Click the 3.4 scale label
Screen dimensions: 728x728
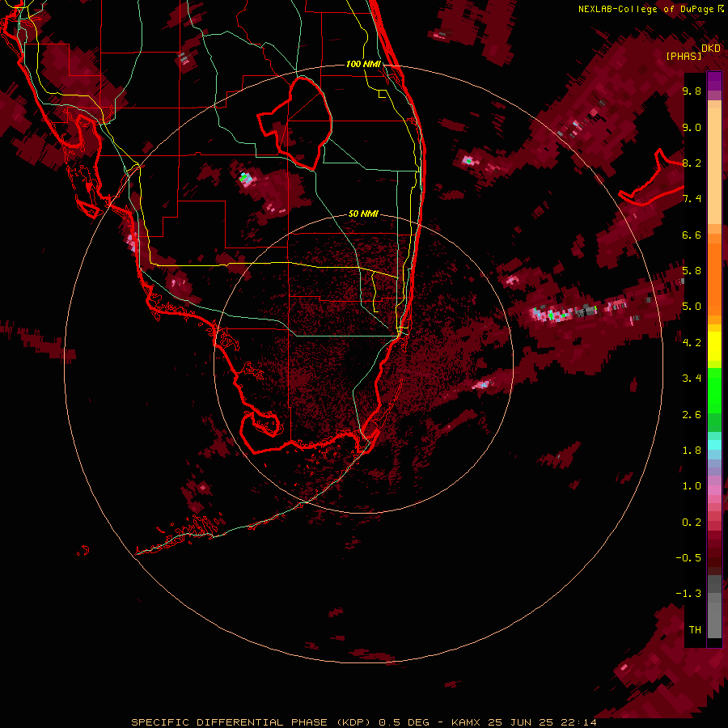692,379
